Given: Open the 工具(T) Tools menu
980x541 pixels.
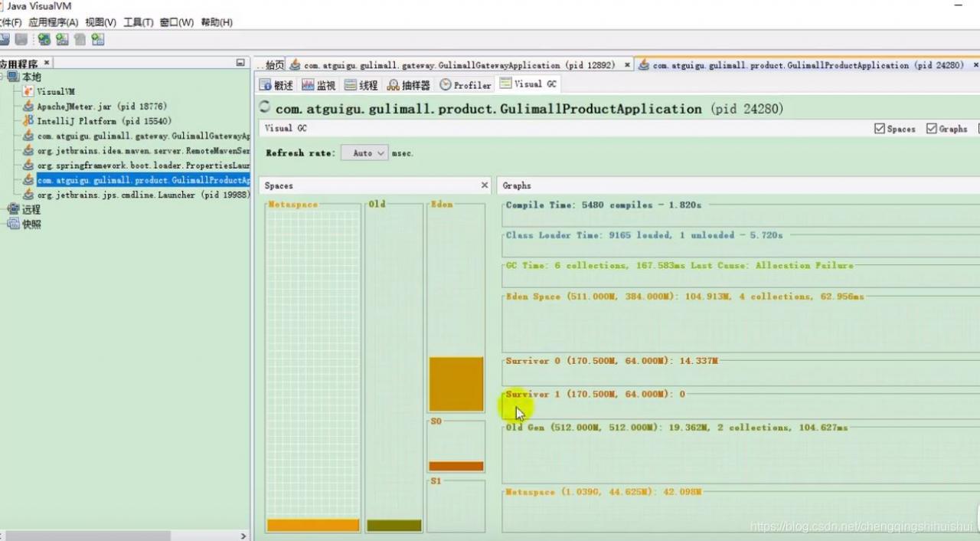Looking at the screenshot, I should pyautogui.click(x=139, y=22).
